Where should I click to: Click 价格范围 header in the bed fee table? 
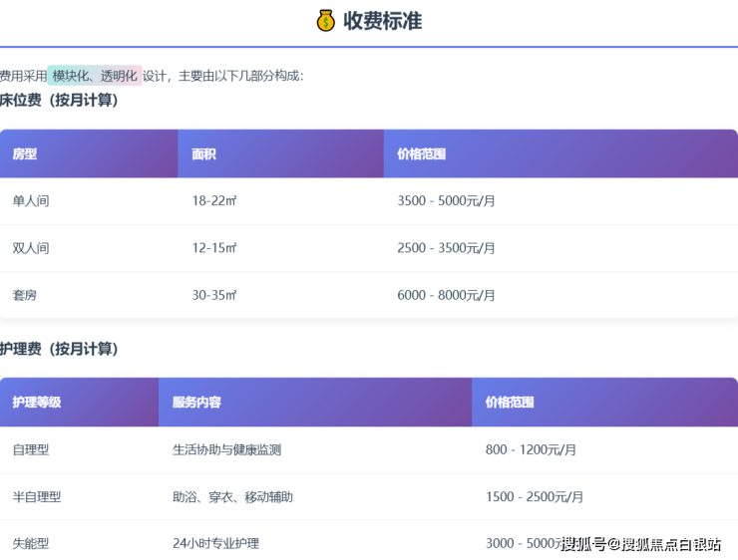coord(421,154)
